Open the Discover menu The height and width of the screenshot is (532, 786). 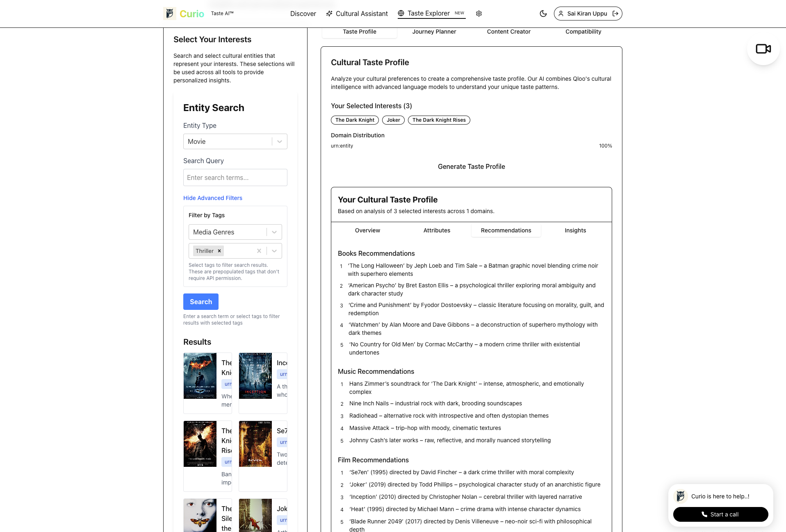[x=303, y=14]
